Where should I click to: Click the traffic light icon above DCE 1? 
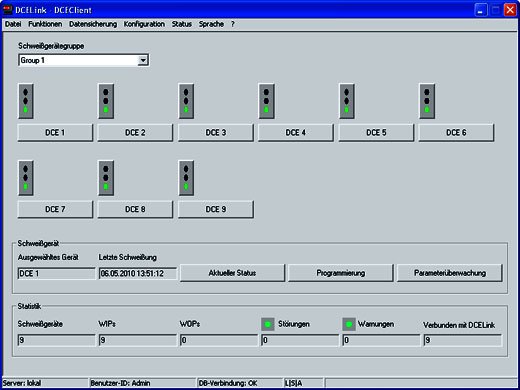[26, 101]
